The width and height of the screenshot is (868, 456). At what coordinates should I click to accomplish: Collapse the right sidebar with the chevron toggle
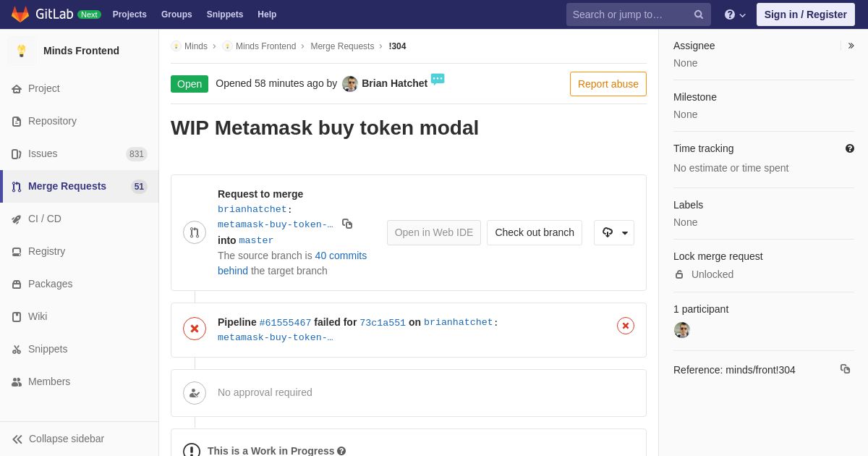coord(851,46)
